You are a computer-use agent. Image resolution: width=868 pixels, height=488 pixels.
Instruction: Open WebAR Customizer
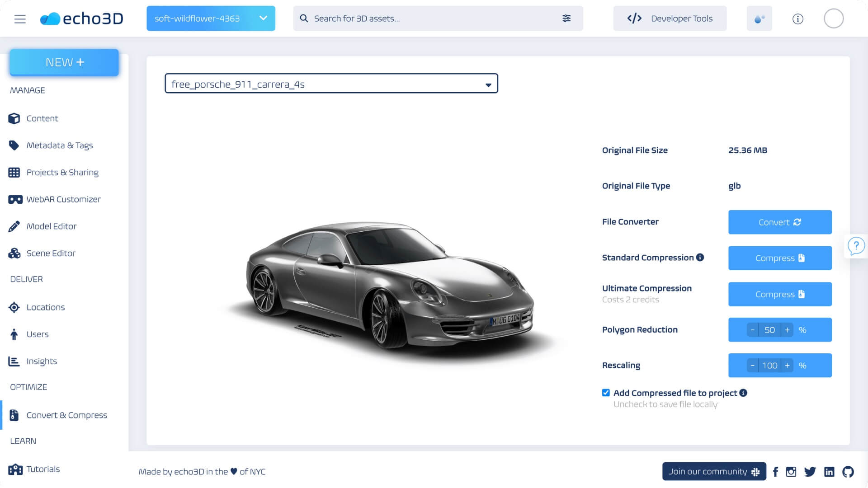pos(64,199)
